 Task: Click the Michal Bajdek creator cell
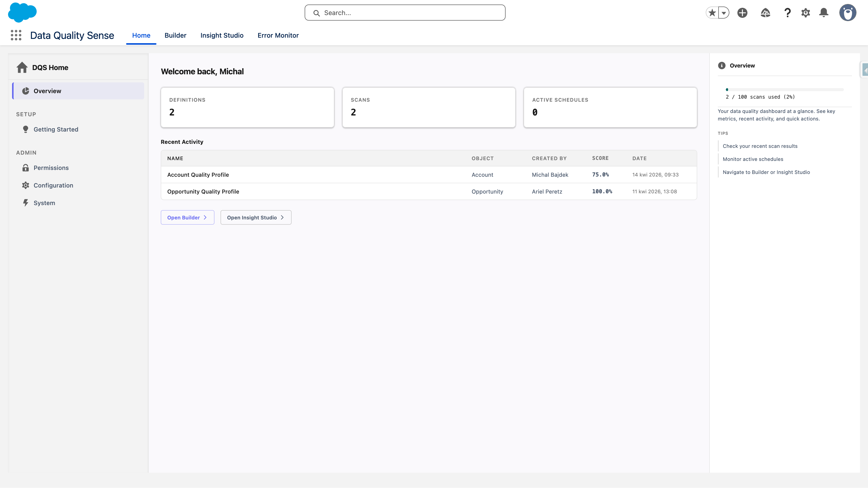coord(550,175)
